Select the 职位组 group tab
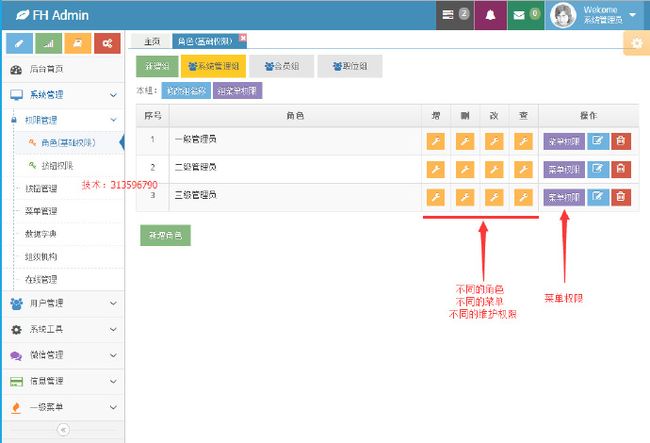 tap(350, 66)
